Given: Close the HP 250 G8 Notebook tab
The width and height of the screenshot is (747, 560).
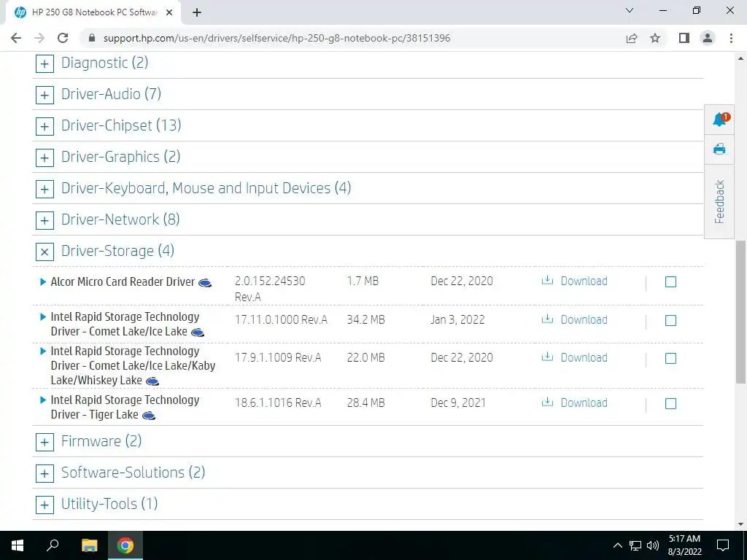Looking at the screenshot, I should 169,12.
